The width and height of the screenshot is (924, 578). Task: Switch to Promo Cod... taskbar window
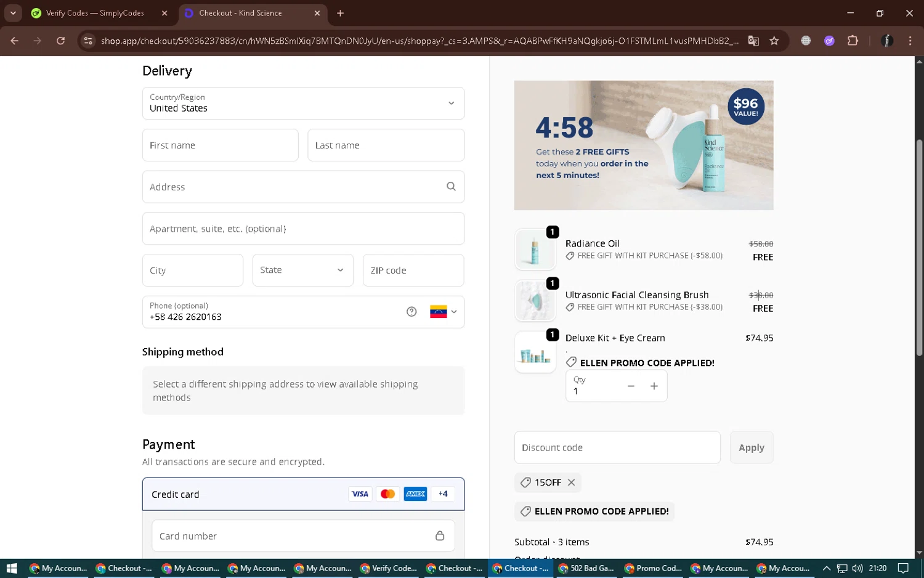point(653,568)
